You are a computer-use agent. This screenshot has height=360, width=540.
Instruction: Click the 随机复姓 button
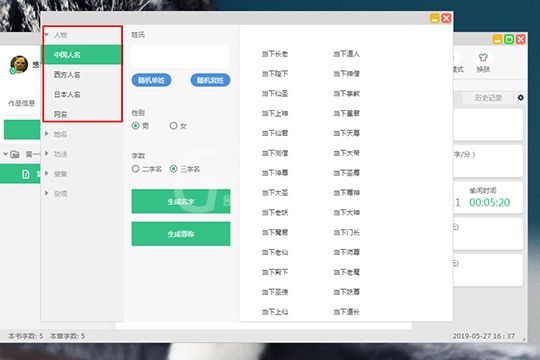[210, 80]
